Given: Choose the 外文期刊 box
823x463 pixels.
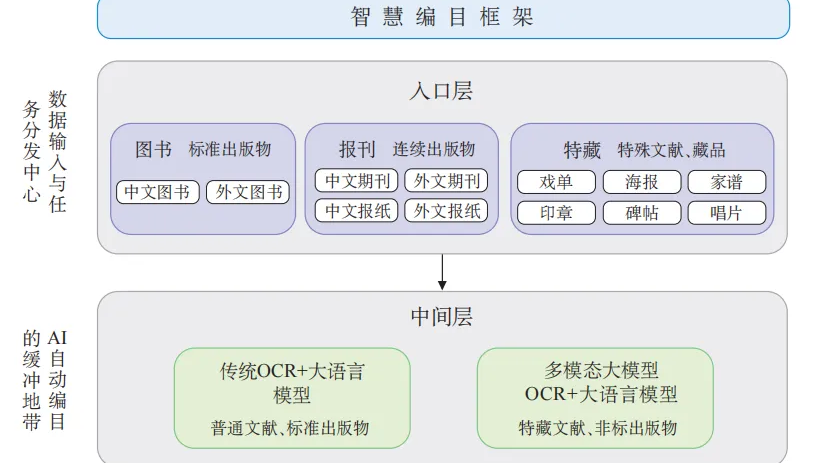Looking at the screenshot, I should [x=446, y=181].
